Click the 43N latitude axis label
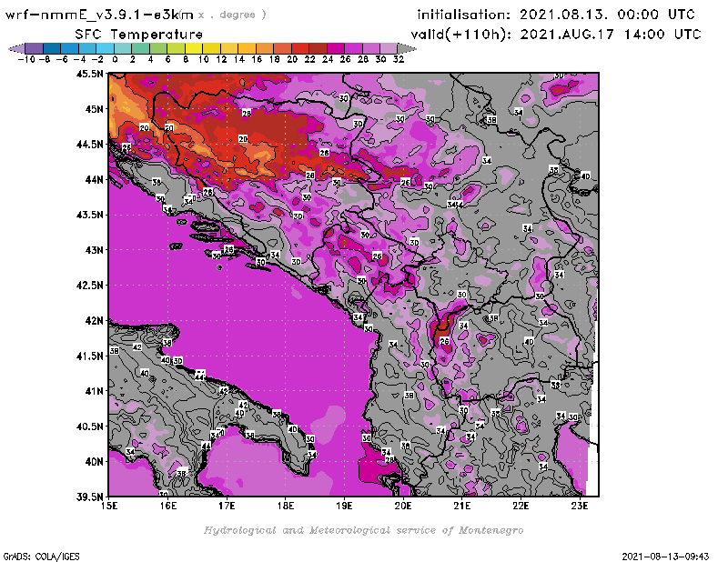728x562 pixels. tap(95, 250)
